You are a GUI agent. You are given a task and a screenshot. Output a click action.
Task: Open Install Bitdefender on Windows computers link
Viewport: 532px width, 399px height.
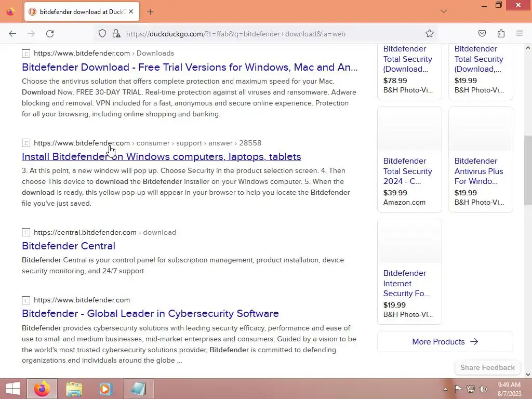pos(162,157)
